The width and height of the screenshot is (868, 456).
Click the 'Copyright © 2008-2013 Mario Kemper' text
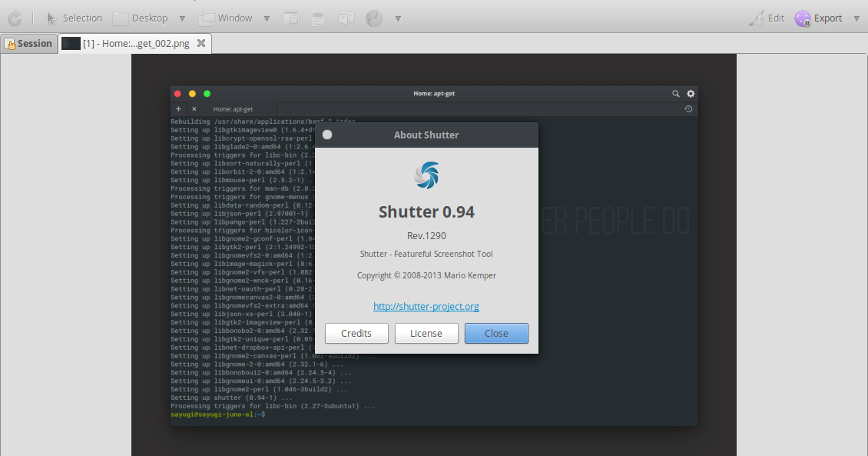point(426,275)
